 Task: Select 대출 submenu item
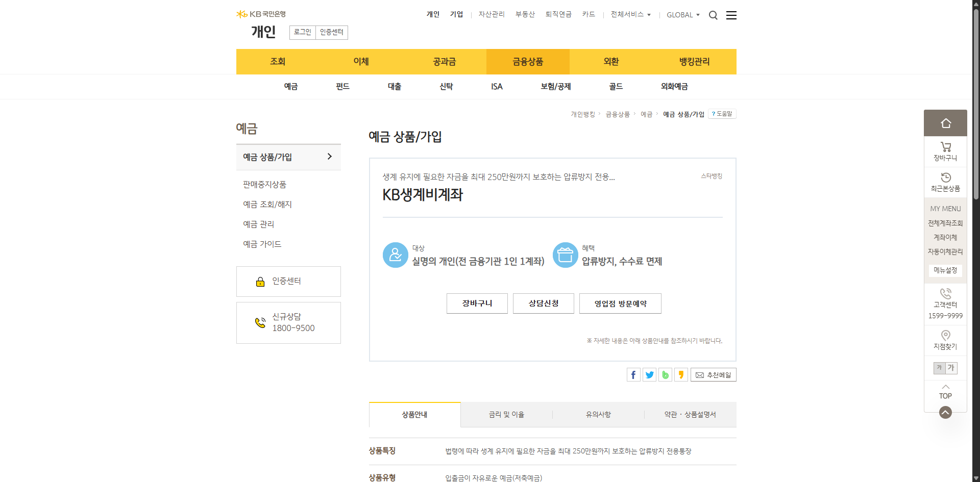point(395,87)
